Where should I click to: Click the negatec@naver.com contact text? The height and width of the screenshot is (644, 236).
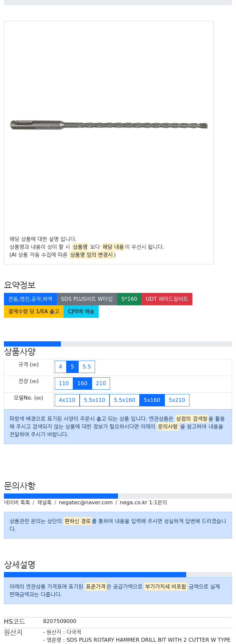pos(86,503)
